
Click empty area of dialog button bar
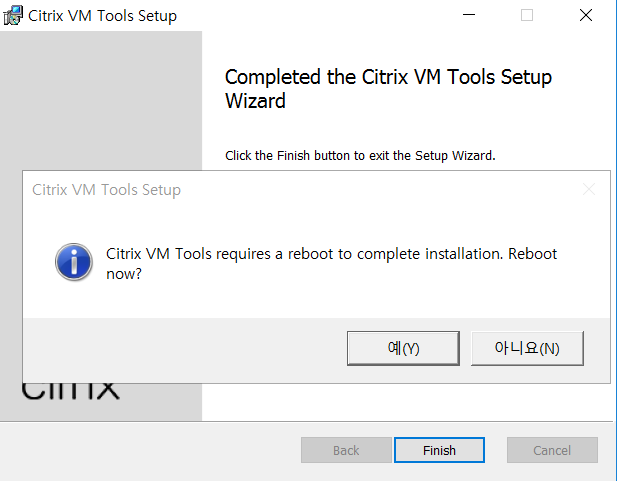coord(180,348)
